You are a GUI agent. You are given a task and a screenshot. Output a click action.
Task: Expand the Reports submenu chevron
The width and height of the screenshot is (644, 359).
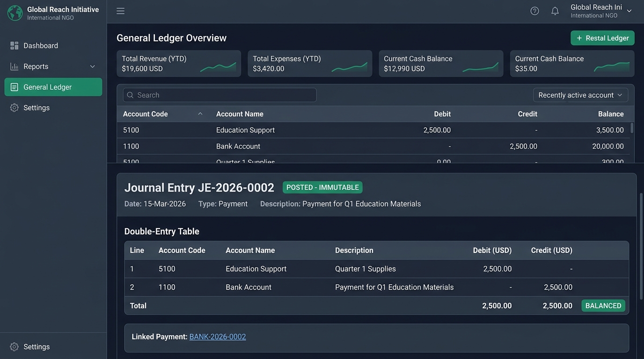tap(92, 66)
